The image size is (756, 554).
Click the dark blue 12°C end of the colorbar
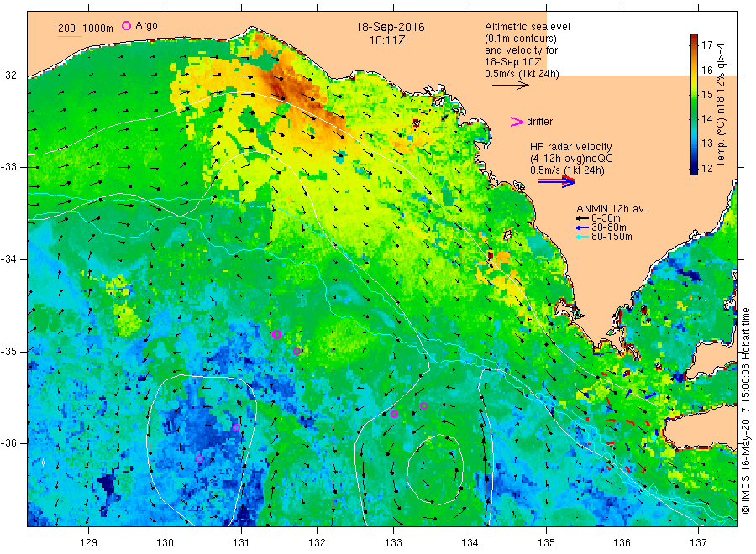tap(694, 170)
